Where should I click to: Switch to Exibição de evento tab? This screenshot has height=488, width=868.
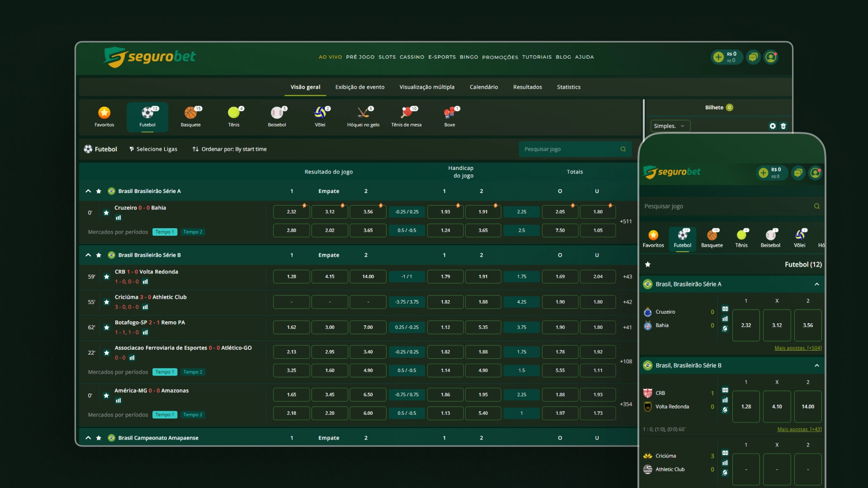point(360,87)
